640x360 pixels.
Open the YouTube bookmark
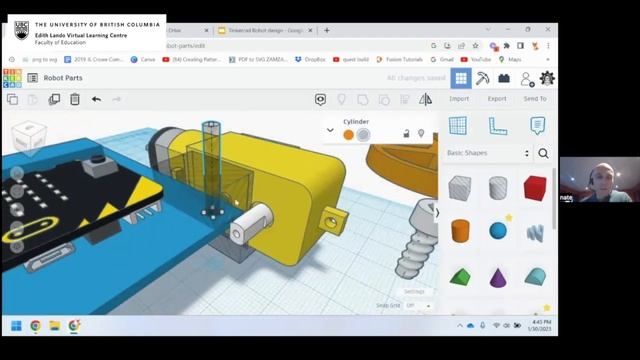(x=476, y=60)
